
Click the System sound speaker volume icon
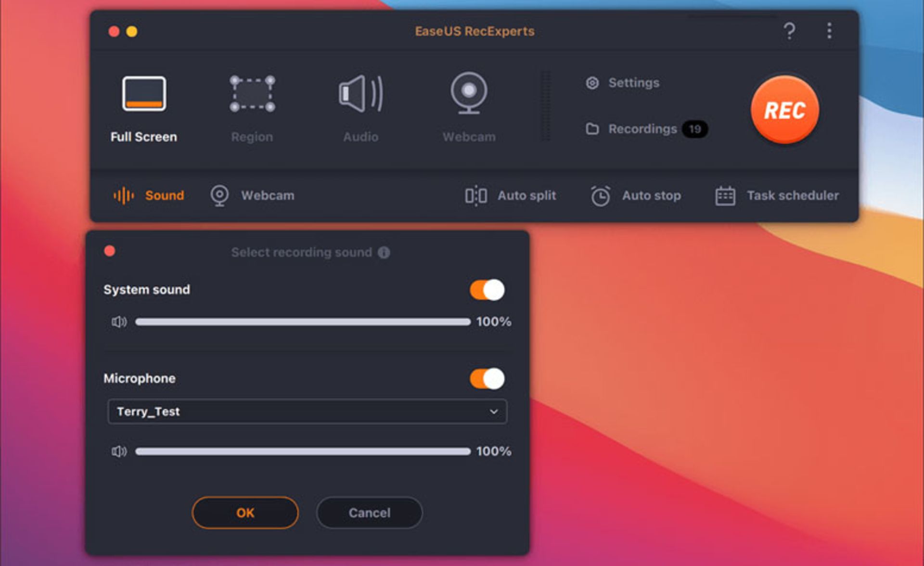point(119,322)
